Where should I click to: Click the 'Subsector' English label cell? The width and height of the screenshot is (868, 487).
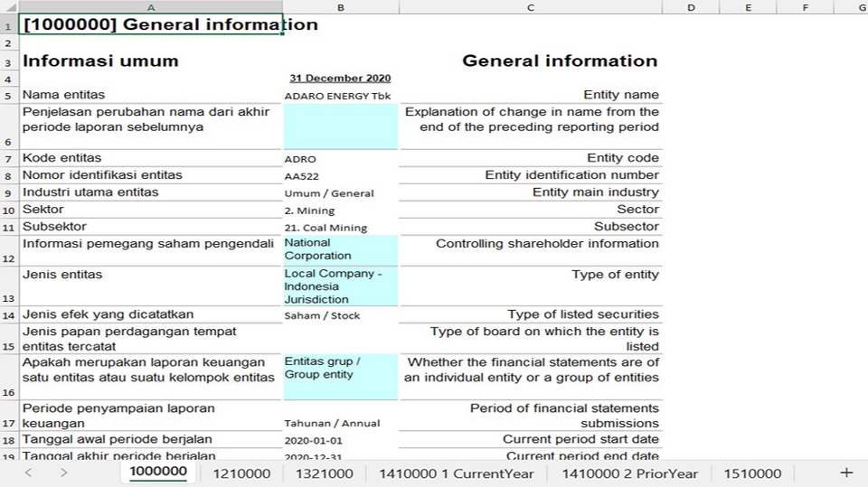tap(531, 227)
